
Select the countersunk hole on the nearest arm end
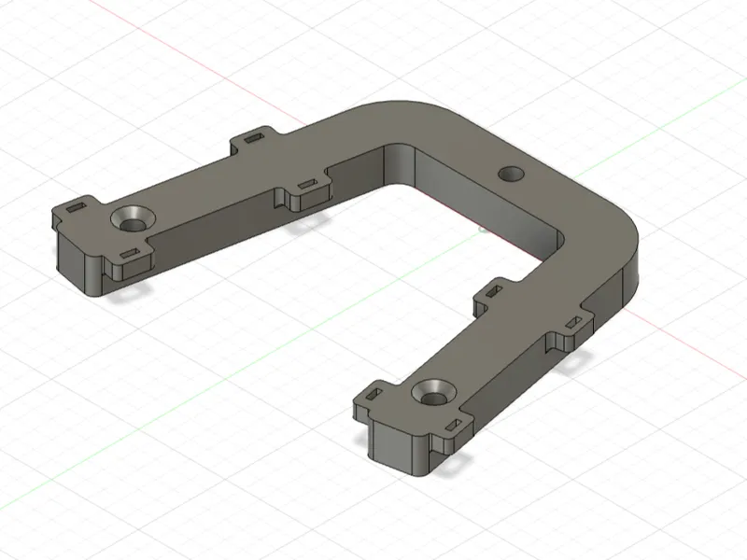pos(433,393)
